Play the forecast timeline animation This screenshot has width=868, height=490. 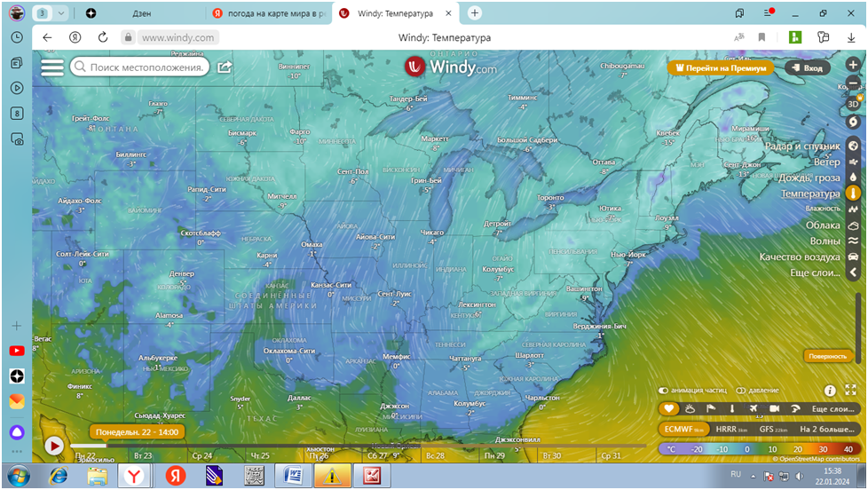point(54,446)
